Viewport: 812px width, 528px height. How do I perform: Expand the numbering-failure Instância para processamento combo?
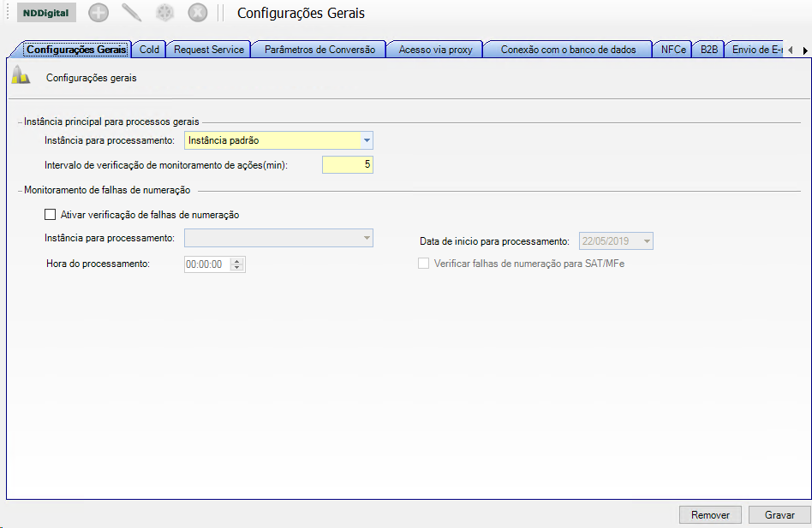(366, 238)
